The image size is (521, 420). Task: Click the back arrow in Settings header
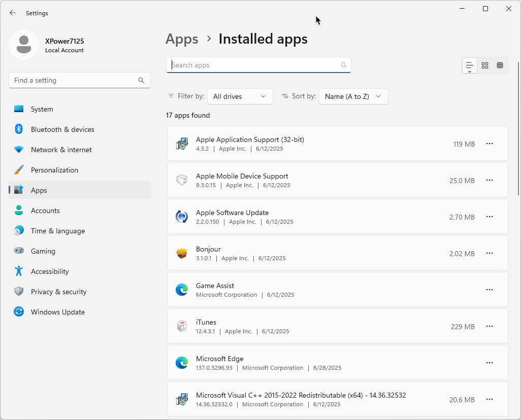[13, 13]
